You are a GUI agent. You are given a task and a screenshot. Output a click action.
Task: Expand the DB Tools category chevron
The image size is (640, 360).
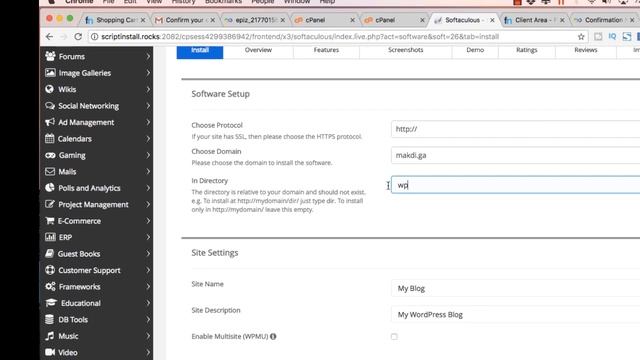click(148, 319)
